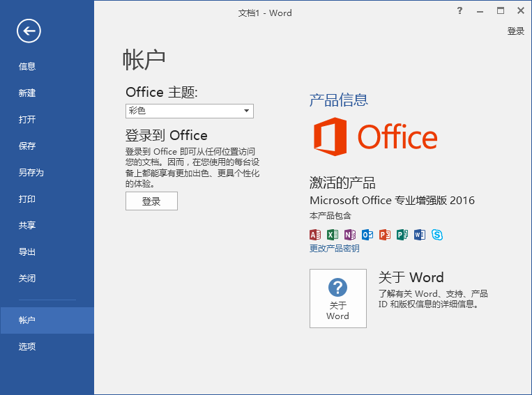This screenshot has height=395, width=532.
Task: Click the question mark help icon in title bar
Action: [459, 10]
